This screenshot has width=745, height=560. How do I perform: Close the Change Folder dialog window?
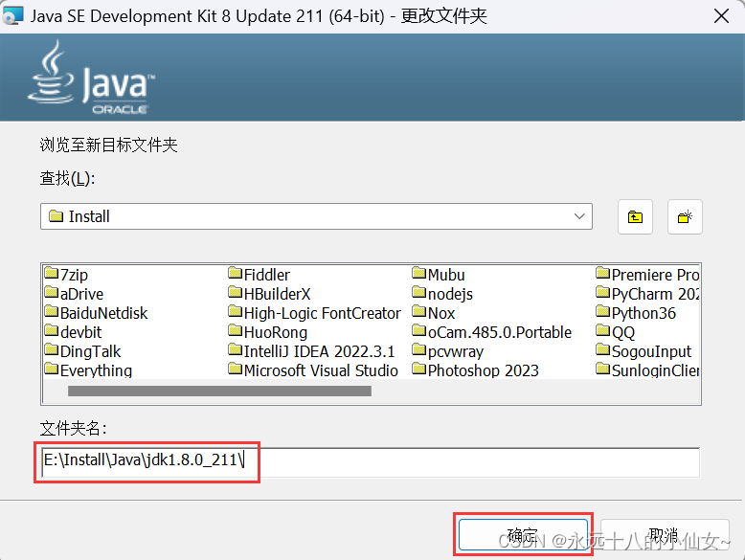721,16
